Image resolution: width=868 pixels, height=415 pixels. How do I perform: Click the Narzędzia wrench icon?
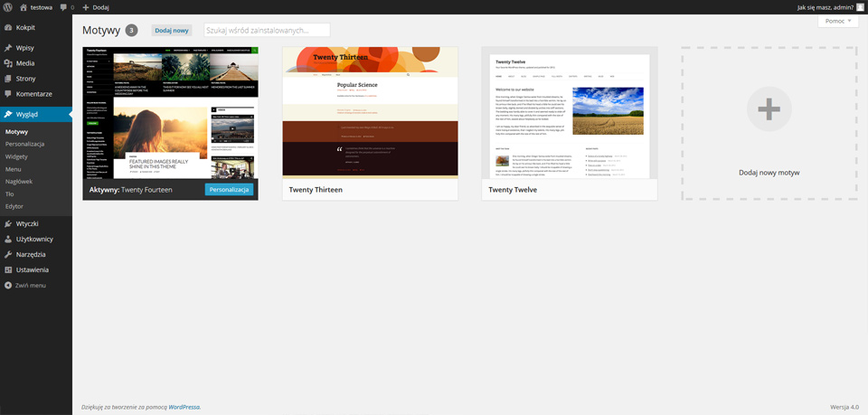coord(8,255)
